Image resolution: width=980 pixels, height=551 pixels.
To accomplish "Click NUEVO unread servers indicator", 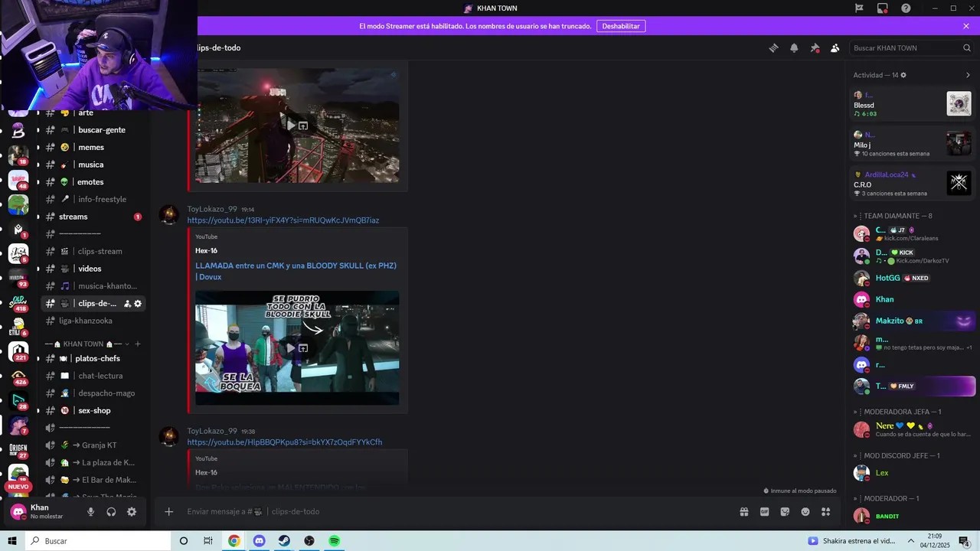I will (x=18, y=487).
